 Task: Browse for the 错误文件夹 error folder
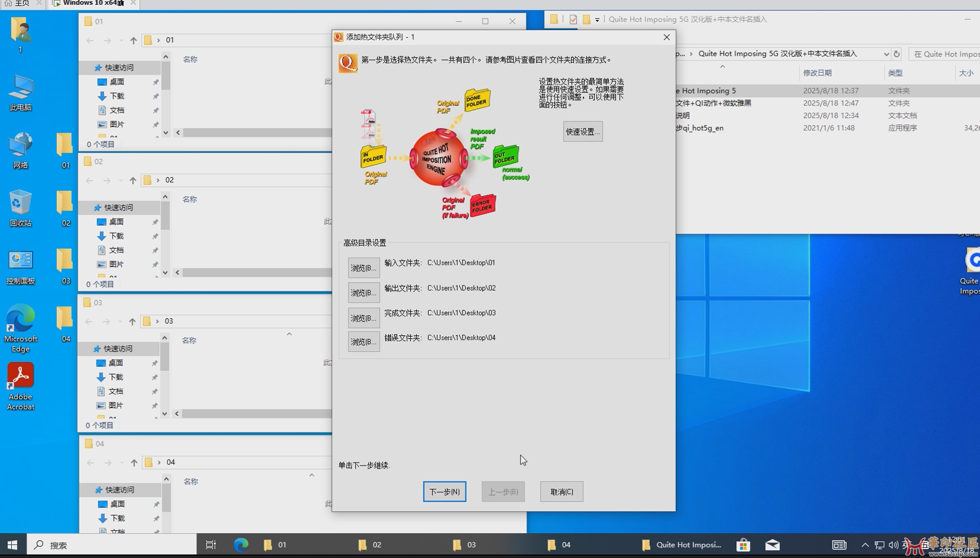coord(363,342)
